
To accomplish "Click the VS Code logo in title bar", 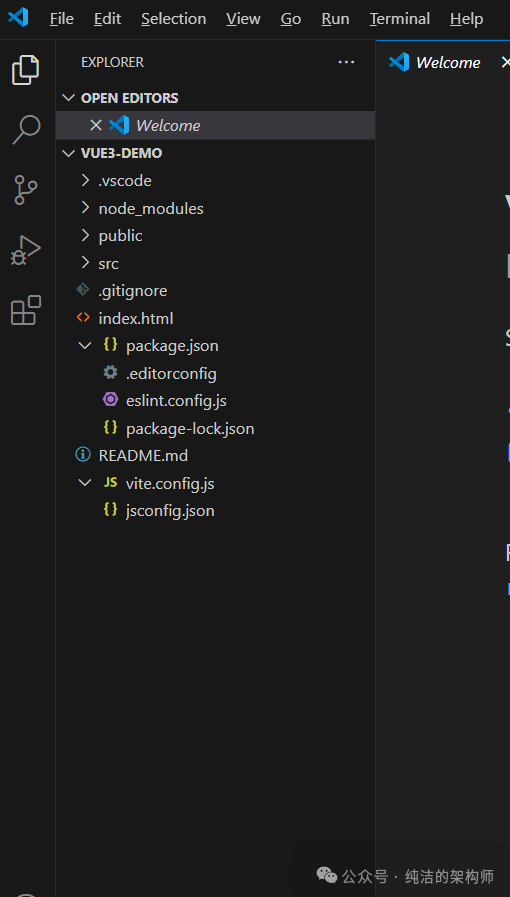I will click(x=18, y=18).
